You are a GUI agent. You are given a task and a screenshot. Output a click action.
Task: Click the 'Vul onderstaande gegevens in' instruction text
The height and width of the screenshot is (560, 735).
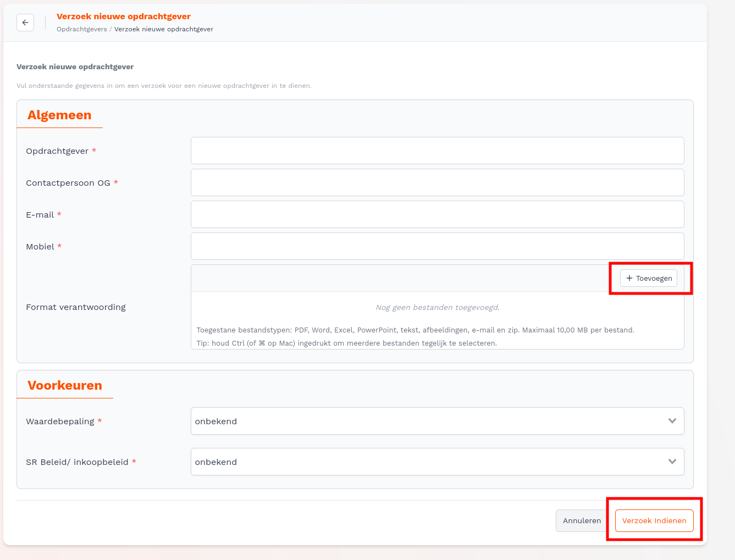[x=164, y=86]
